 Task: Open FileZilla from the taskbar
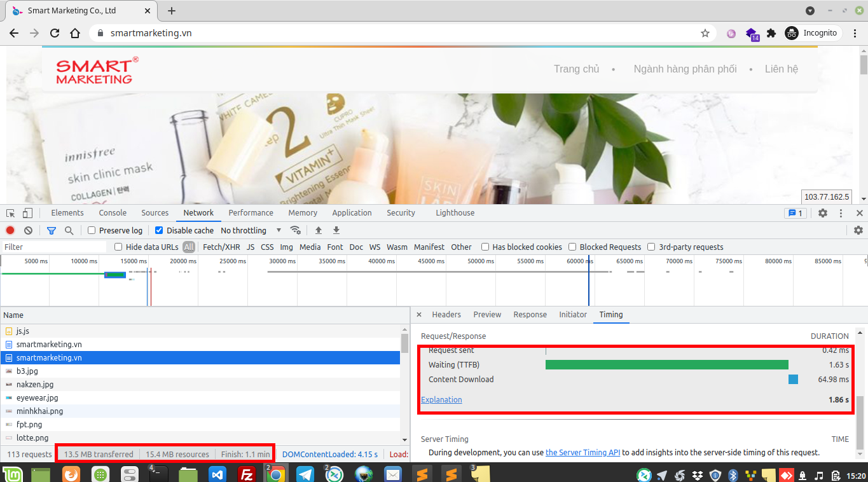(x=247, y=474)
